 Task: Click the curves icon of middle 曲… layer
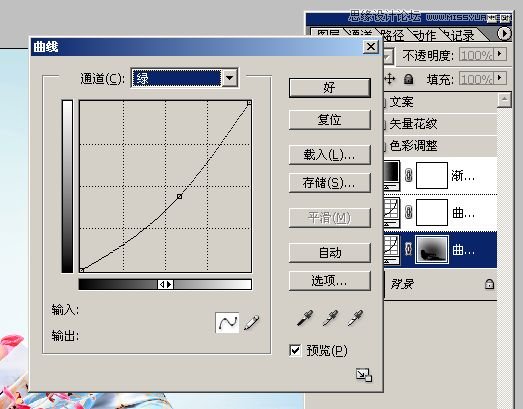coord(392,212)
